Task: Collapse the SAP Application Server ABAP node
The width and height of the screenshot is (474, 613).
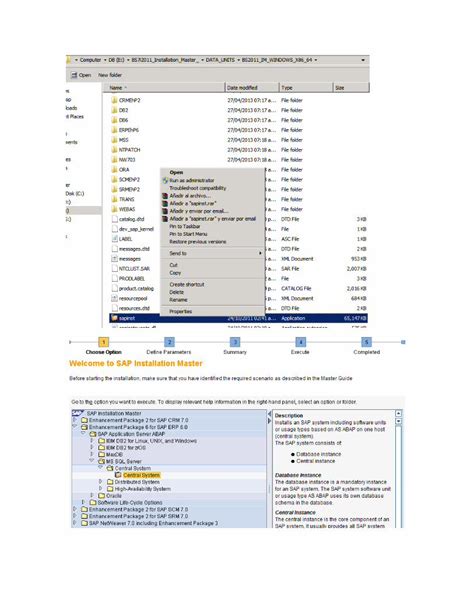Action: pyautogui.click(x=84, y=434)
